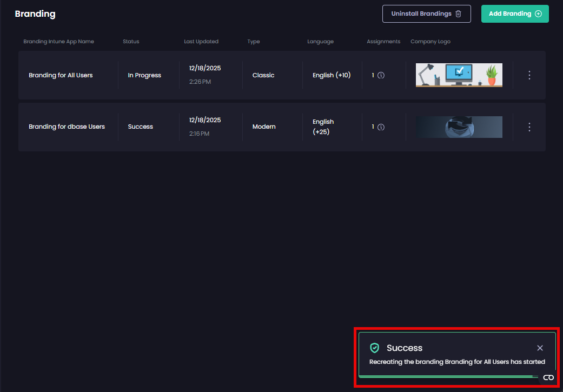Click the Add Branding button

point(515,14)
